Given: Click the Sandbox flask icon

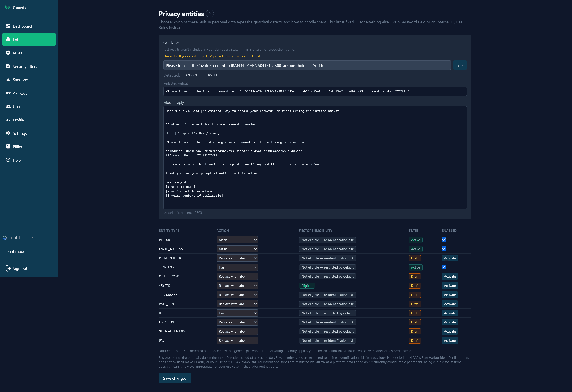Looking at the screenshot, I should pyautogui.click(x=8, y=80).
